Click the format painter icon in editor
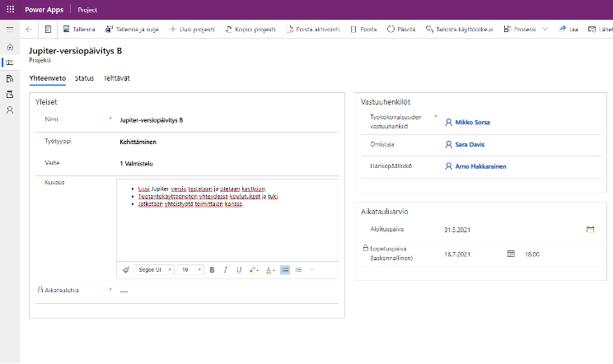 (x=126, y=269)
